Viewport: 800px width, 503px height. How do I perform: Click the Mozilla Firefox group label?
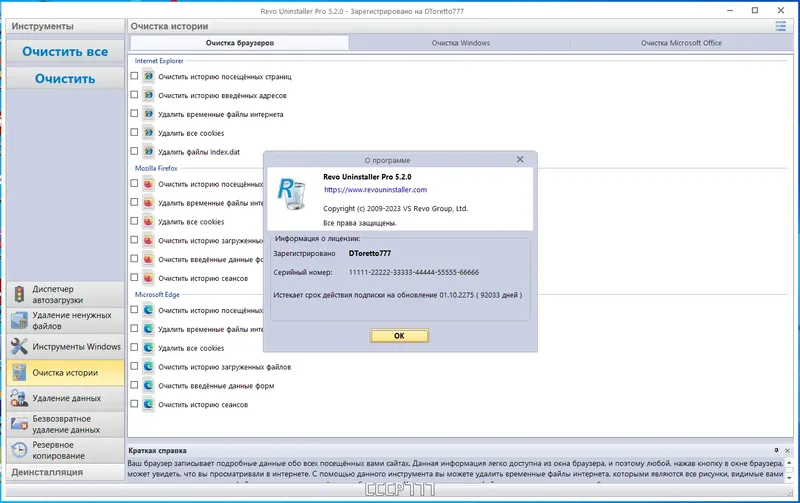[156, 168]
